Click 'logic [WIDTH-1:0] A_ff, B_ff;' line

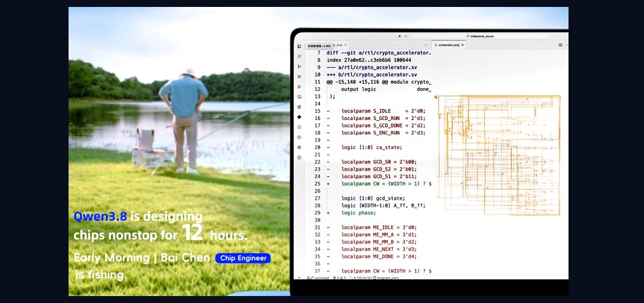tap(383, 205)
